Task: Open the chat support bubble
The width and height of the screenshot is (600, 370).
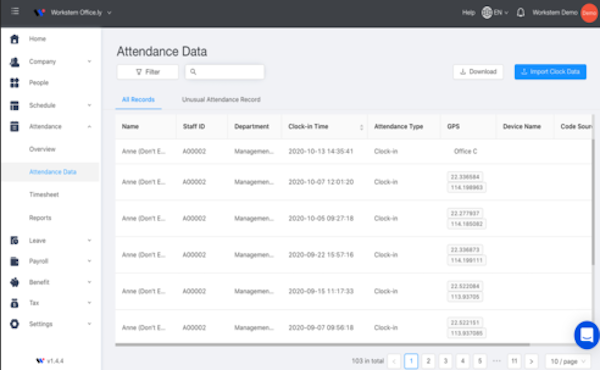Action: tap(587, 335)
